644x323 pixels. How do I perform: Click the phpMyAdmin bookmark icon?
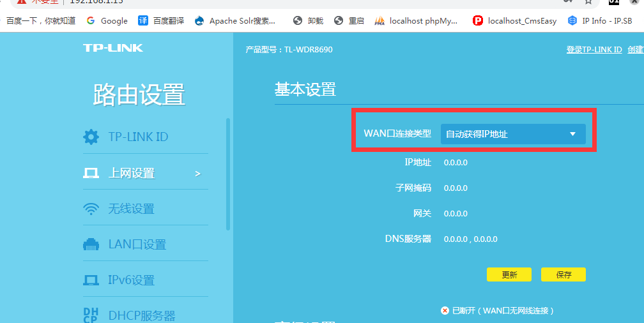tap(379, 20)
